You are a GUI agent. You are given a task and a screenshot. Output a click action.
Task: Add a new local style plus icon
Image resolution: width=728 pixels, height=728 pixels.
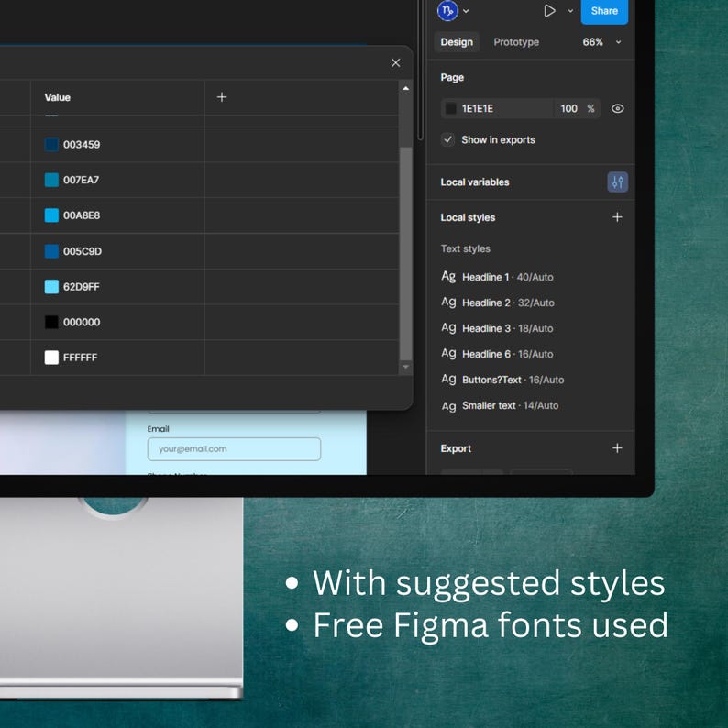[617, 217]
